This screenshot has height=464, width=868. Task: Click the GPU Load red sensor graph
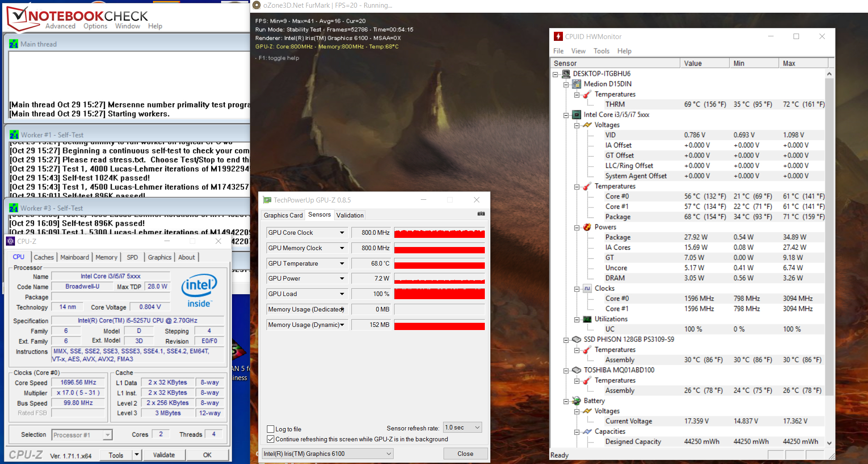(439, 294)
